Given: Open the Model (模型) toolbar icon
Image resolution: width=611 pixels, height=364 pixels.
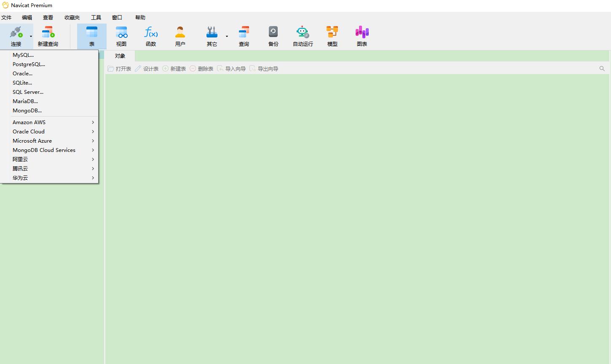Looking at the screenshot, I should [x=332, y=36].
